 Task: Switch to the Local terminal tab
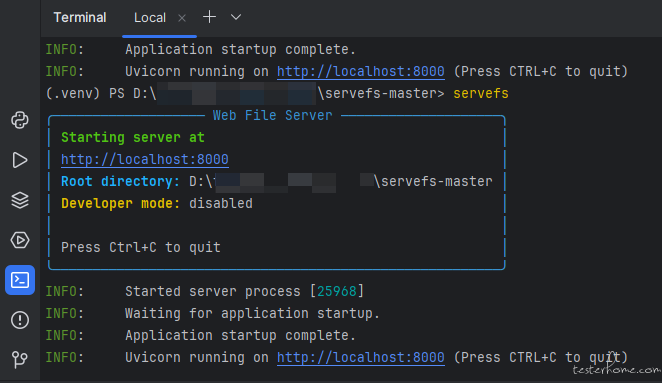coord(149,18)
